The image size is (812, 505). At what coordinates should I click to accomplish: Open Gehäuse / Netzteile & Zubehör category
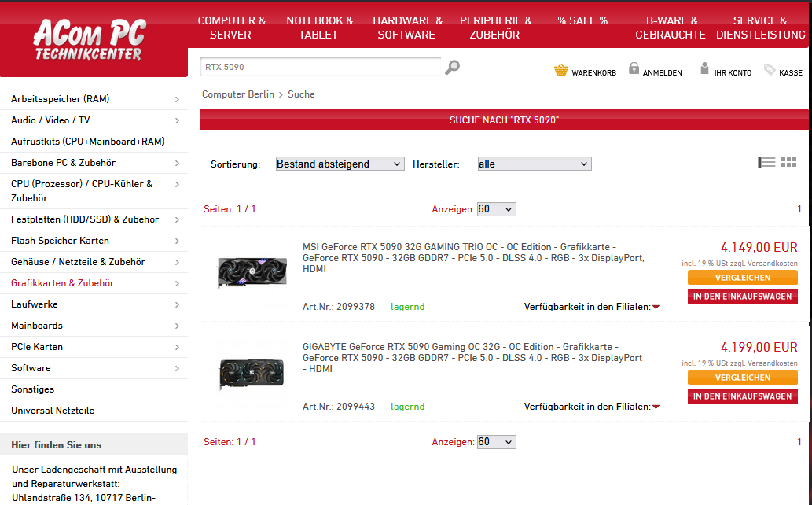tap(78, 262)
